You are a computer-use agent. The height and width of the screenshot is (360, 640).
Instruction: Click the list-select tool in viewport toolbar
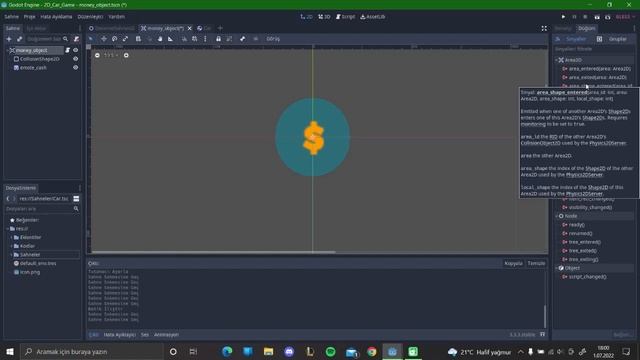pos(138,39)
